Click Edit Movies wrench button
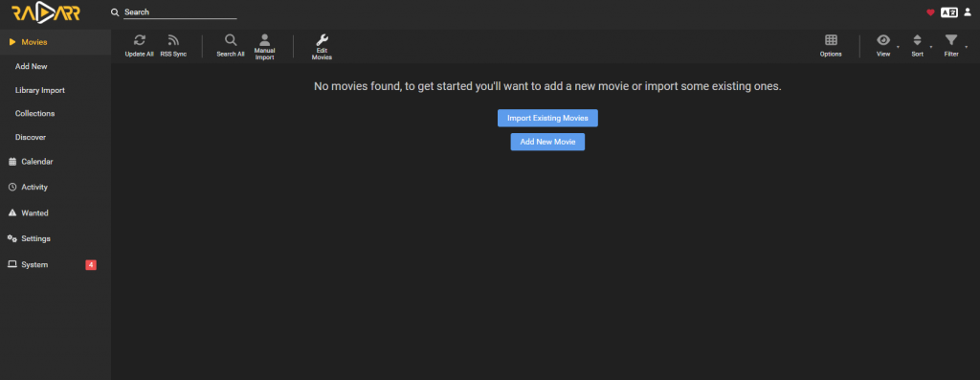The image size is (980, 380). pos(322,46)
